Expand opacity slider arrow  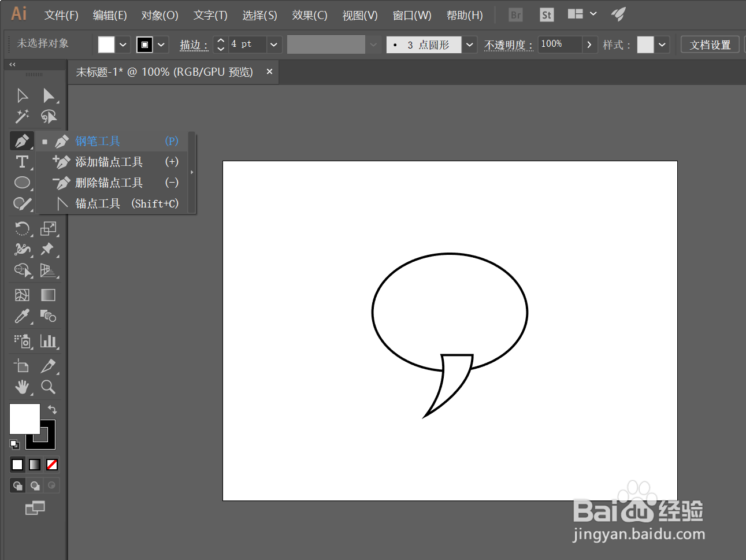click(x=589, y=44)
